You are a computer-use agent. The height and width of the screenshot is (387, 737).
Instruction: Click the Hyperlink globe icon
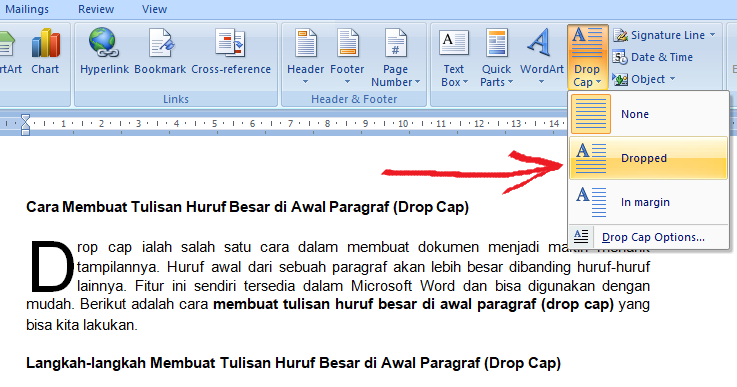pos(103,43)
